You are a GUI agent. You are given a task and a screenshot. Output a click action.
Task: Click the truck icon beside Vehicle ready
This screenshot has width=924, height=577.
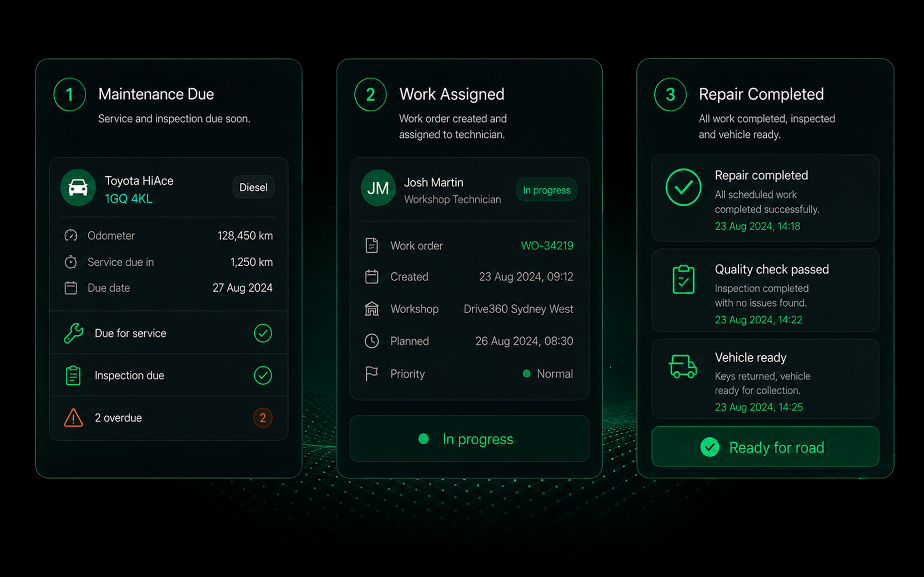click(x=683, y=366)
